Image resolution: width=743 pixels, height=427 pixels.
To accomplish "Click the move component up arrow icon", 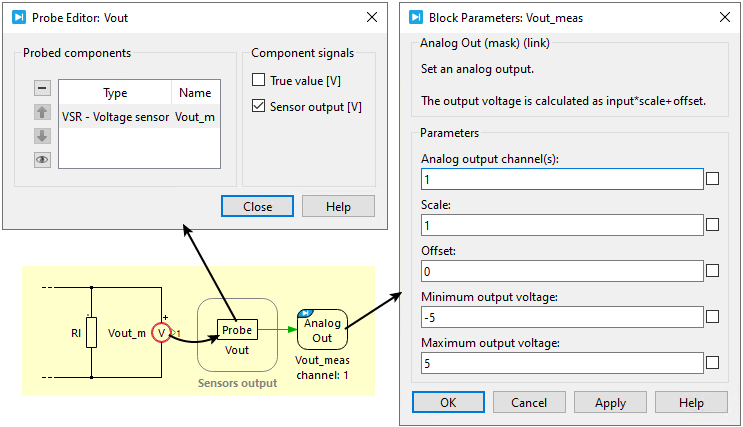I will pyautogui.click(x=42, y=112).
